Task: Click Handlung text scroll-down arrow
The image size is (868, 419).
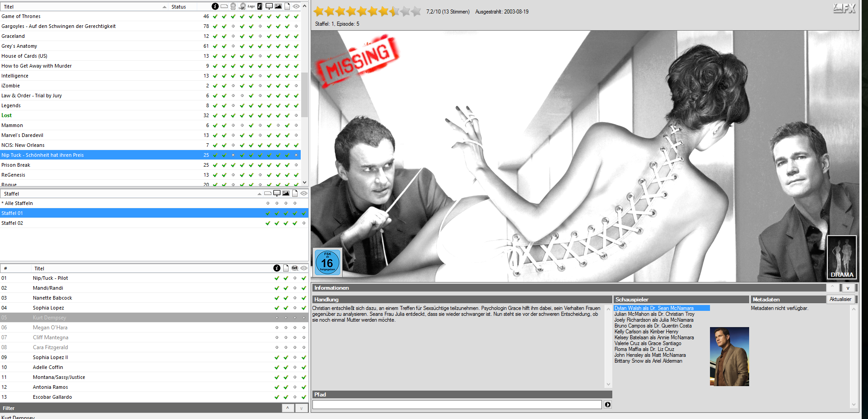Action: [x=608, y=384]
